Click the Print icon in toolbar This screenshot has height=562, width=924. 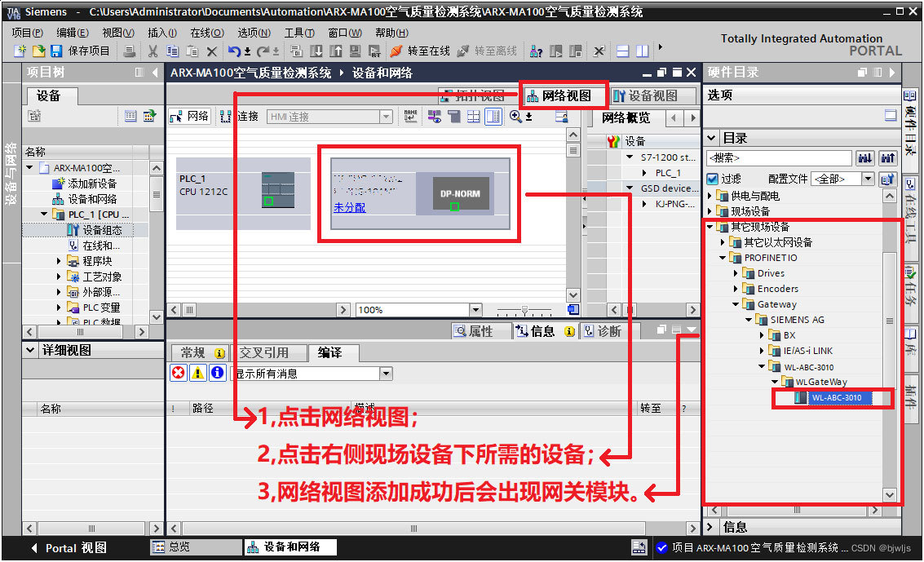click(129, 51)
